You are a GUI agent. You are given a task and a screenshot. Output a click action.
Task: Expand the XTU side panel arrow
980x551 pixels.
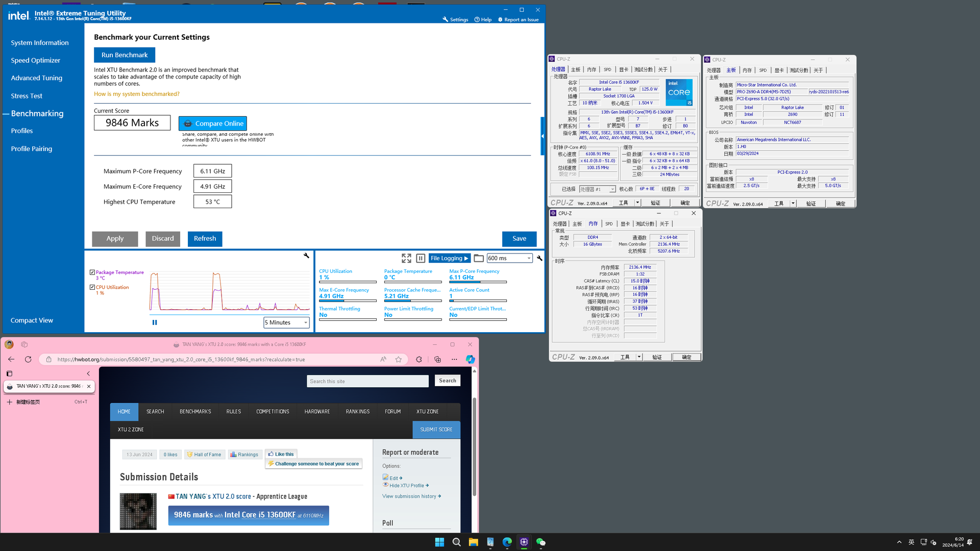pos(543,136)
